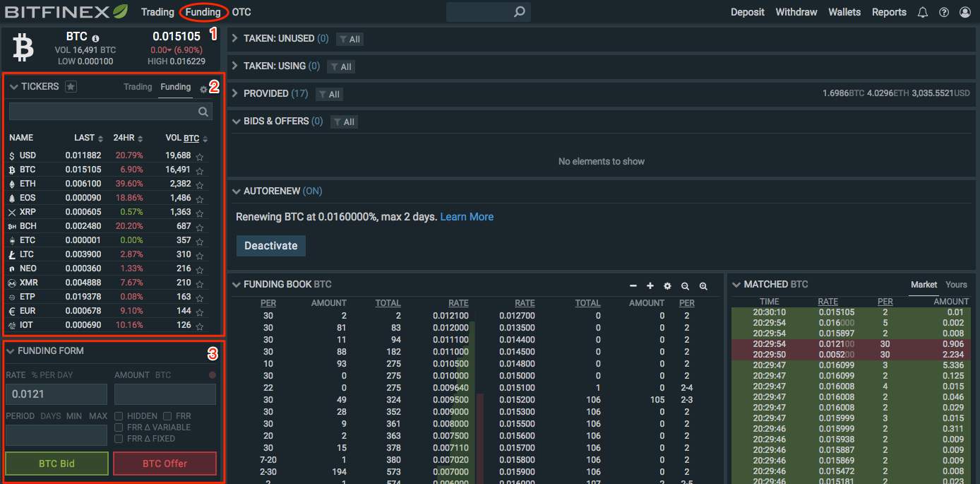Viewport: 980px width, 484px height.
Task: Switch tickers to the Trading tab
Action: tap(138, 87)
